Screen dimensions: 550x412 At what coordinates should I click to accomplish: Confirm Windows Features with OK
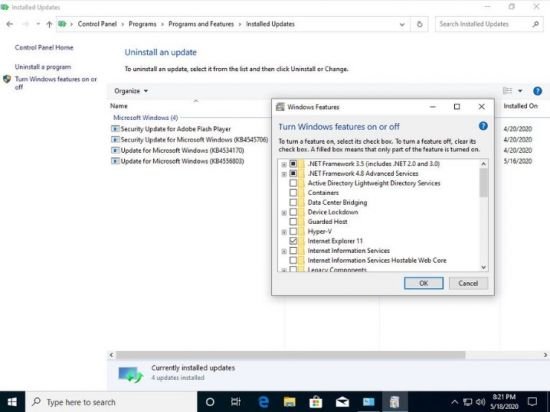click(x=423, y=283)
